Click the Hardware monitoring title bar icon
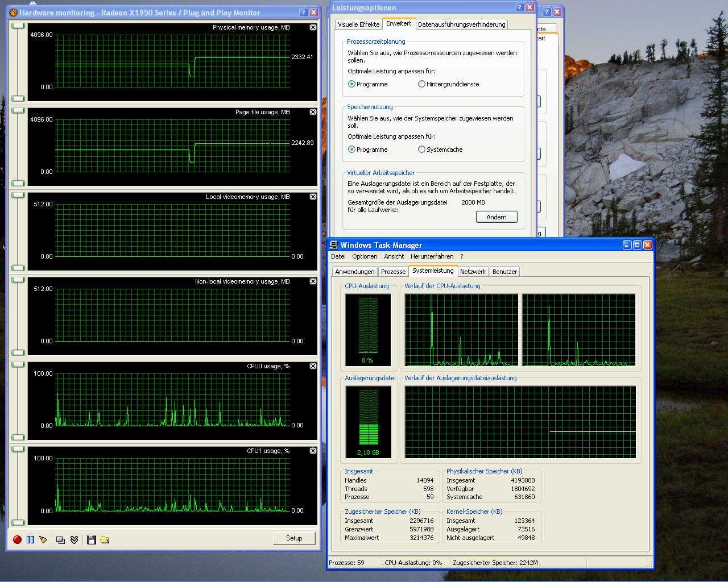The image size is (728, 582). coord(13,12)
